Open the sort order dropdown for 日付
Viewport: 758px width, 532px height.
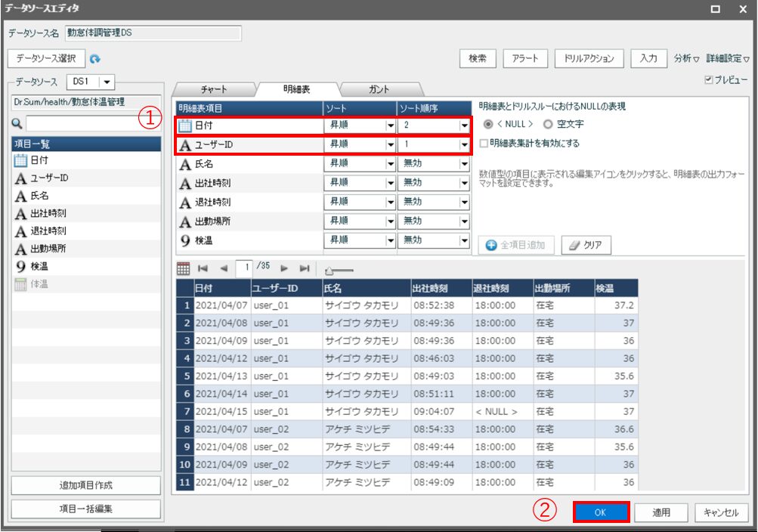[x=464, y=125]
